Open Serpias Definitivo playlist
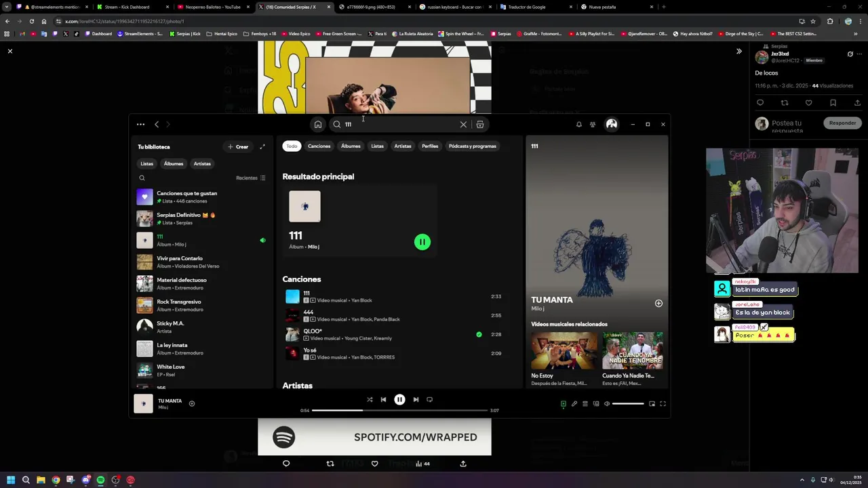 point(202,218)
